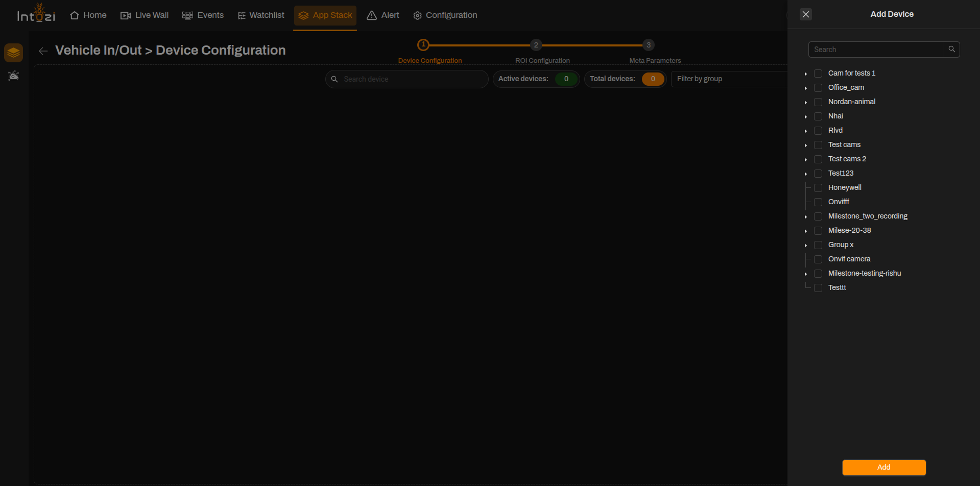The image size is (980, 486).
Task: Click the orange Add button
Action: click(884, 467)
